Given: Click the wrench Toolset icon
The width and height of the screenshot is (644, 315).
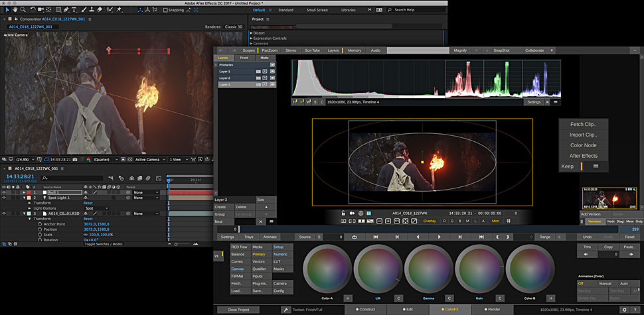Looking at the screenshot, I should (x=285, y=309).
